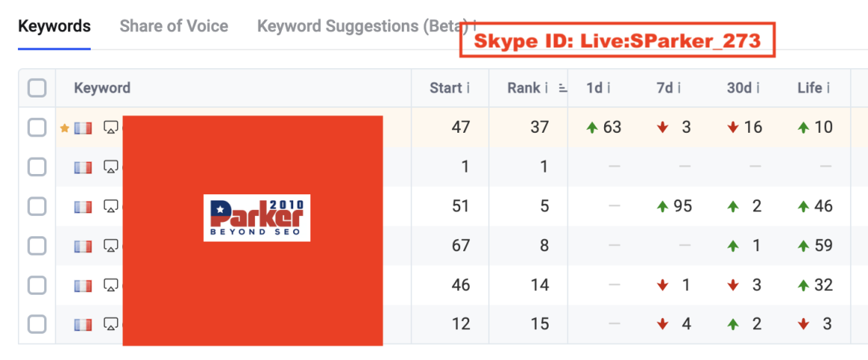
Task: Click the desktop device icon in rank 15 row
Action: [111, 324]
